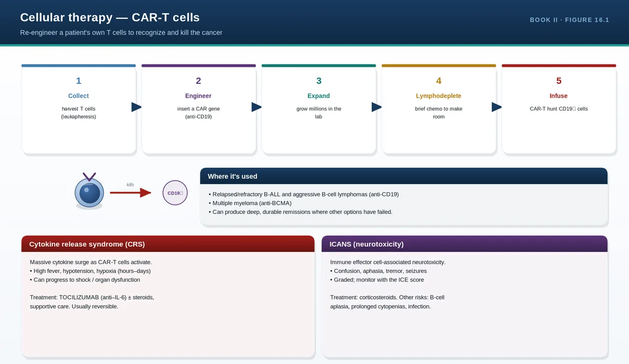
Task: Click the arrow between Expand and Lymphodeplete
Action: 376,107
